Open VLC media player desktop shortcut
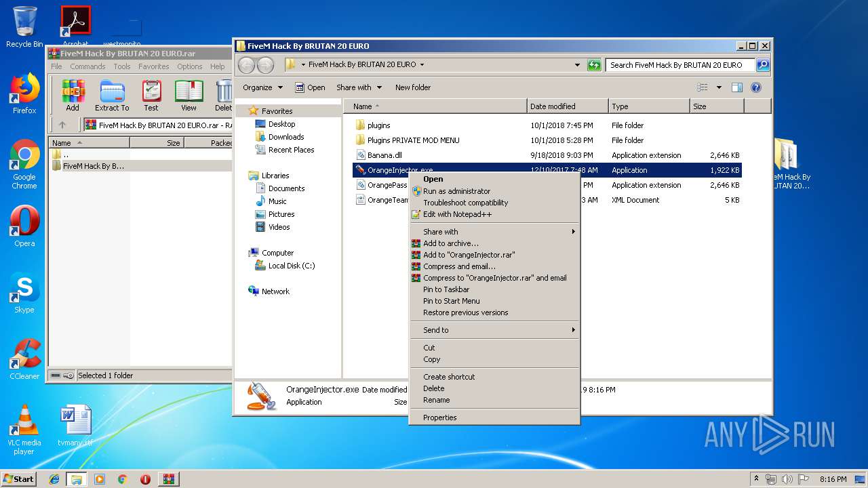868x488 pixels. click(x=24, y=430)
